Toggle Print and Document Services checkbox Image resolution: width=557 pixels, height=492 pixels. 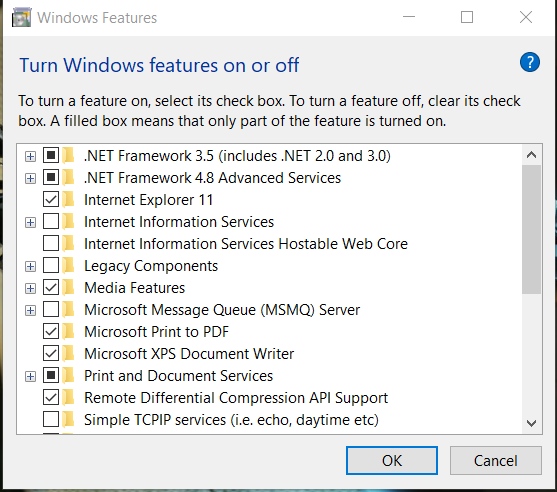pyautogui.click(x=51, y=375)
